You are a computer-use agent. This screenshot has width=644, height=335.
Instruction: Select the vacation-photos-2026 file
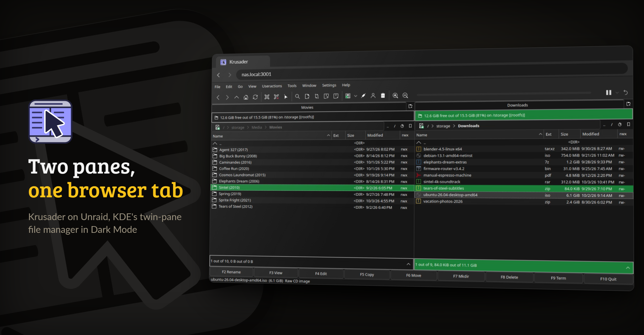coord(524,202)
